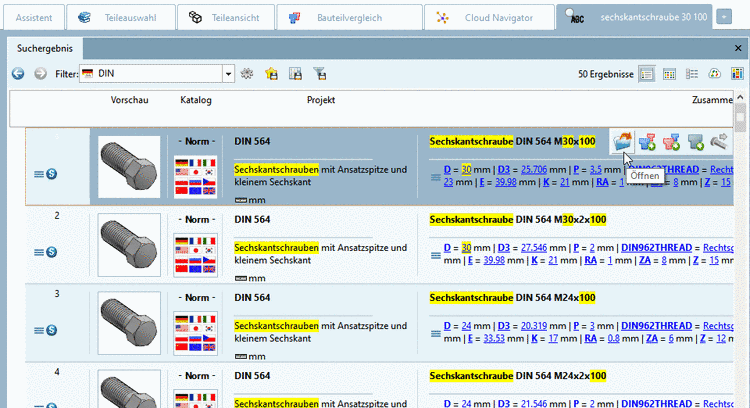Screen dimensions: 750x408
Task: Select Sechskantschraube DIN 564 M30x2x100 title
Action: (x=518, y=220)
